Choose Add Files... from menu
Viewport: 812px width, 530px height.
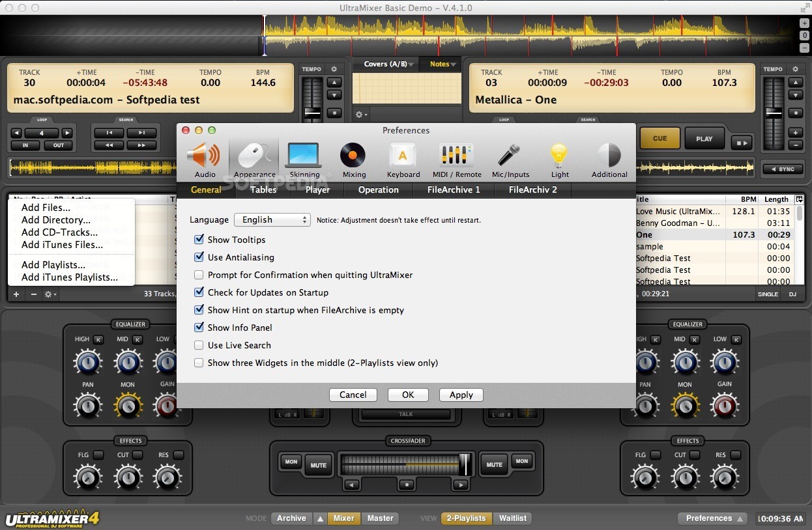tap(46, 208)
